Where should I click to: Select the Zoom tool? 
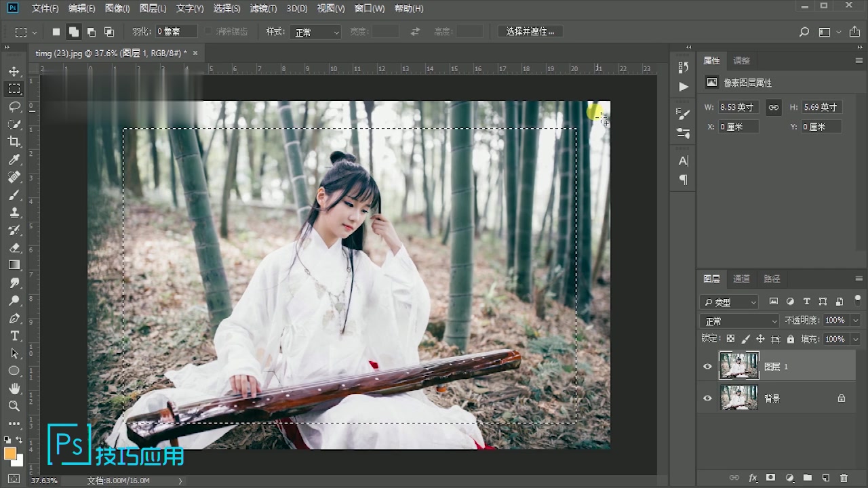pos(14,406)
